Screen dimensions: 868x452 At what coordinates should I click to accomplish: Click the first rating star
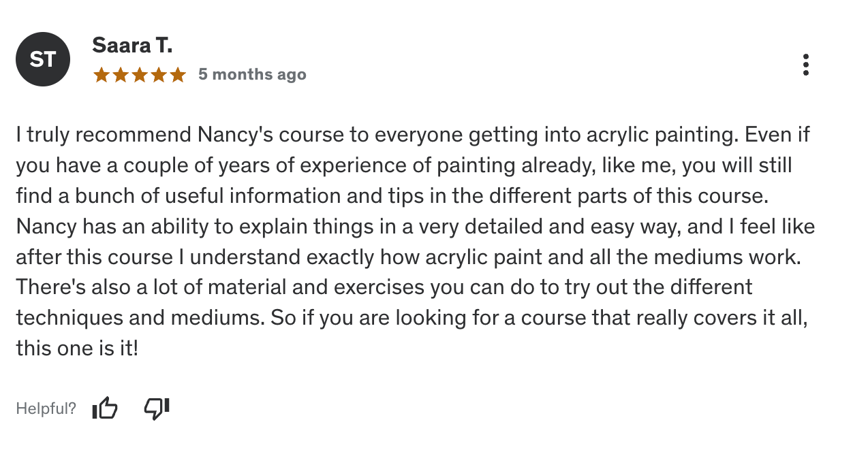(102, 75)
